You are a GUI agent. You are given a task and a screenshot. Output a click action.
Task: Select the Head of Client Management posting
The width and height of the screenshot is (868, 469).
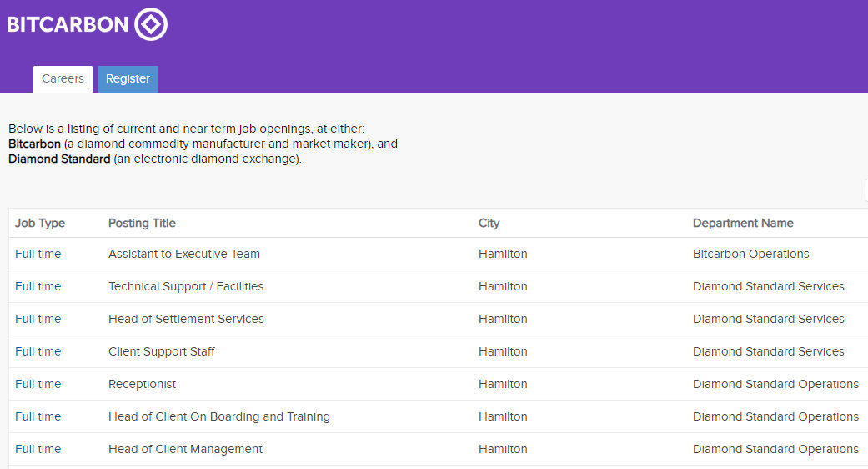point(185,449)
